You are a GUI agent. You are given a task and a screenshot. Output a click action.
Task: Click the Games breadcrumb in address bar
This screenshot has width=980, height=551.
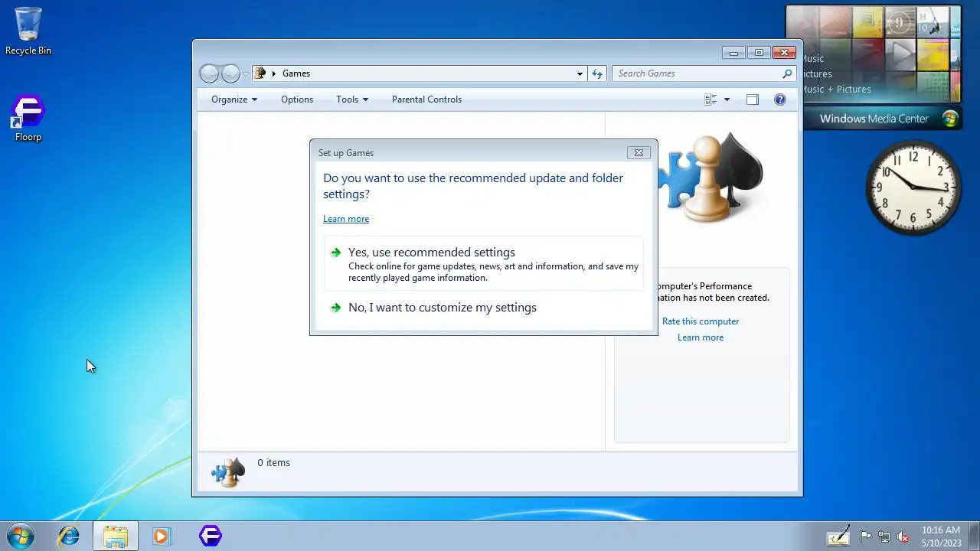tap(296, 73)
